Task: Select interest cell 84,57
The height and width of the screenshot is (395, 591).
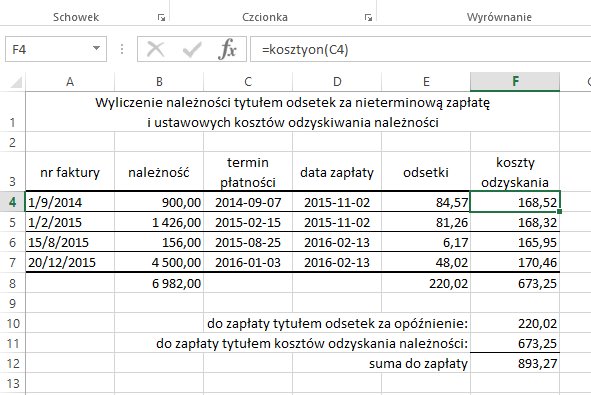Action: [426, 202]
